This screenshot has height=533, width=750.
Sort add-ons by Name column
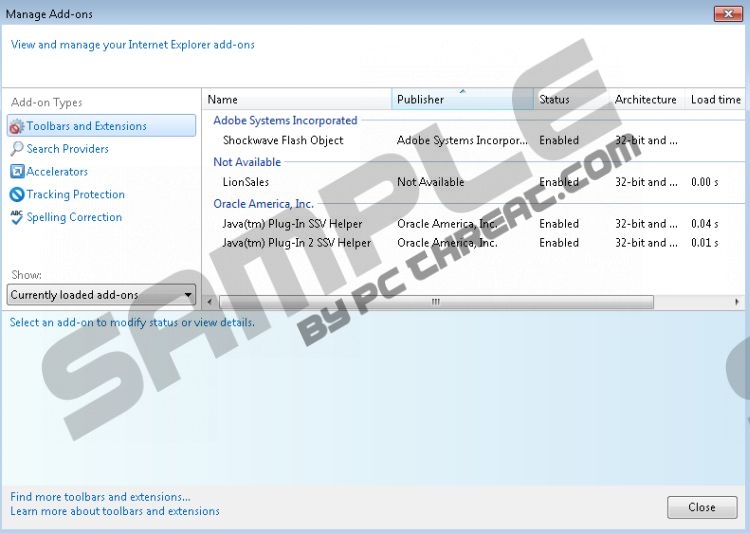(x=297, y=100)
